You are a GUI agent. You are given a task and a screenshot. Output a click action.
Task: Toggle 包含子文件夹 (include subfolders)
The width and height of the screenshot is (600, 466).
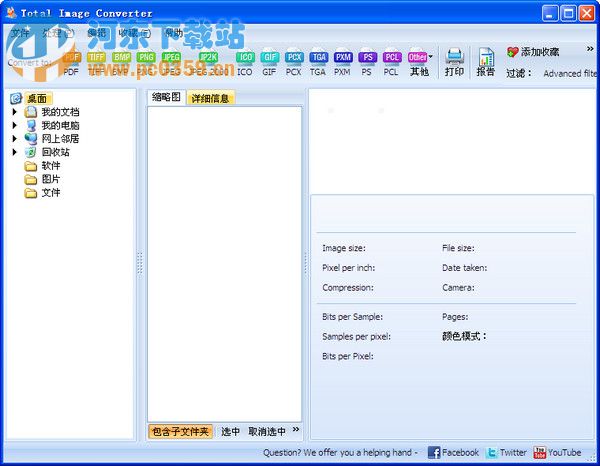pos(180,432)
